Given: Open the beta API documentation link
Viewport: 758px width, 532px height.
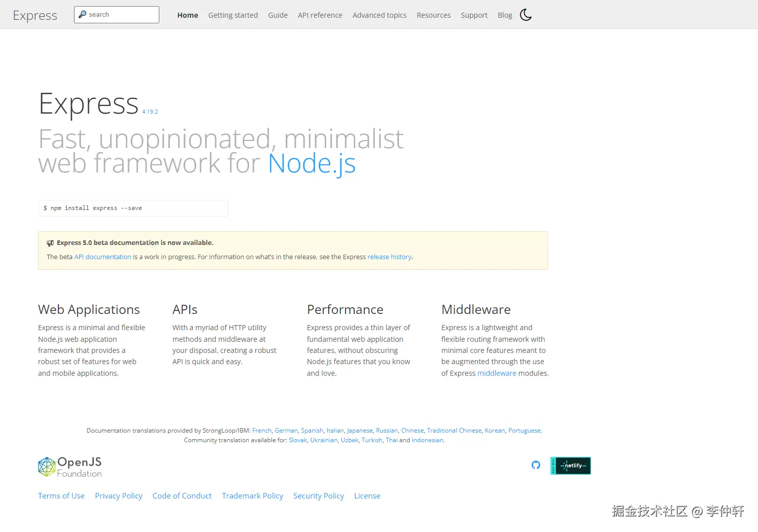Looking at the screenshot, I should pyautogui.click(x=102, y=257).
